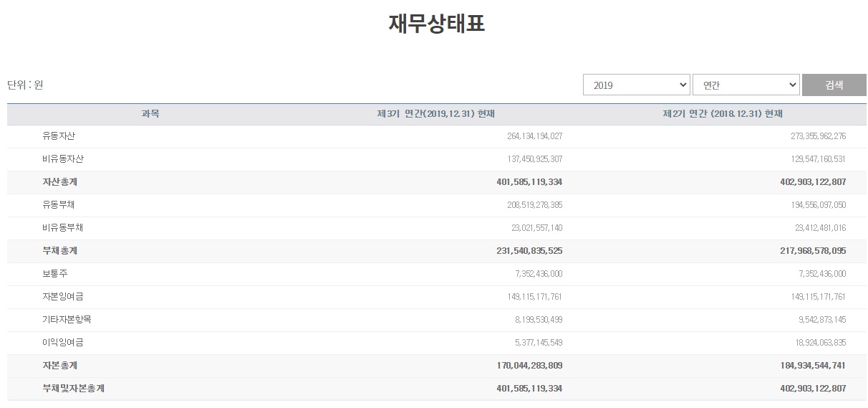Select the 유동자산 row label
Viewport: 868px width, 408px height.
point(59,136)
